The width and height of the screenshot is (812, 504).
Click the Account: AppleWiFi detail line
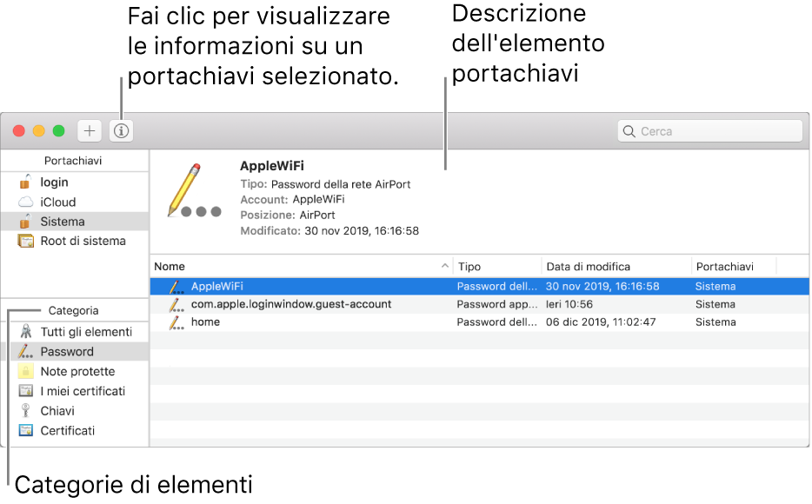click(292, 199)
